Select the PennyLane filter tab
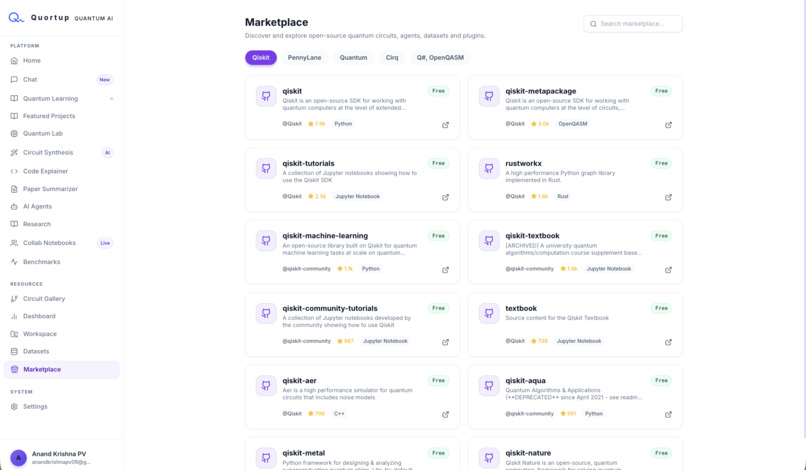Screen dimensions: 806x470 [x=304, y=58]
